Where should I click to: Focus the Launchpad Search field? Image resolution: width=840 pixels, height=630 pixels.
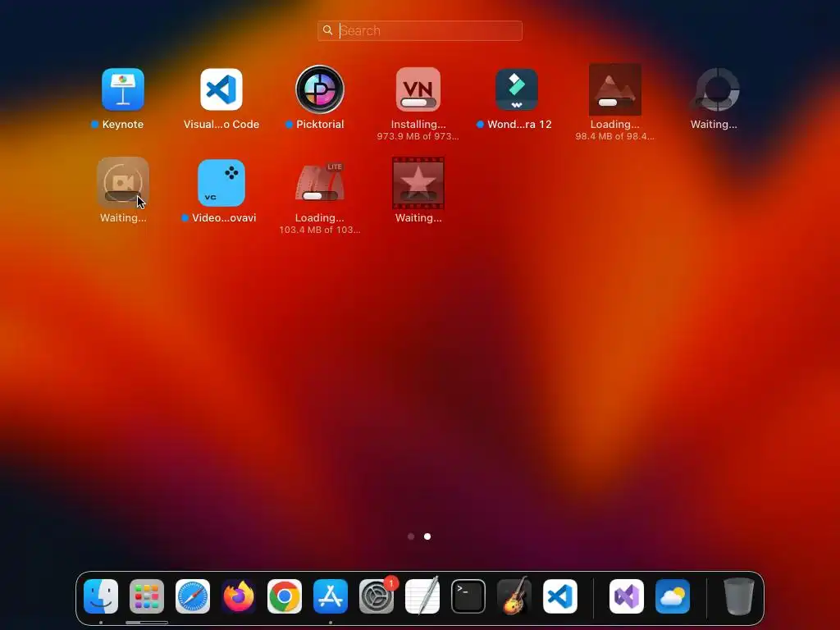point(420,30)
